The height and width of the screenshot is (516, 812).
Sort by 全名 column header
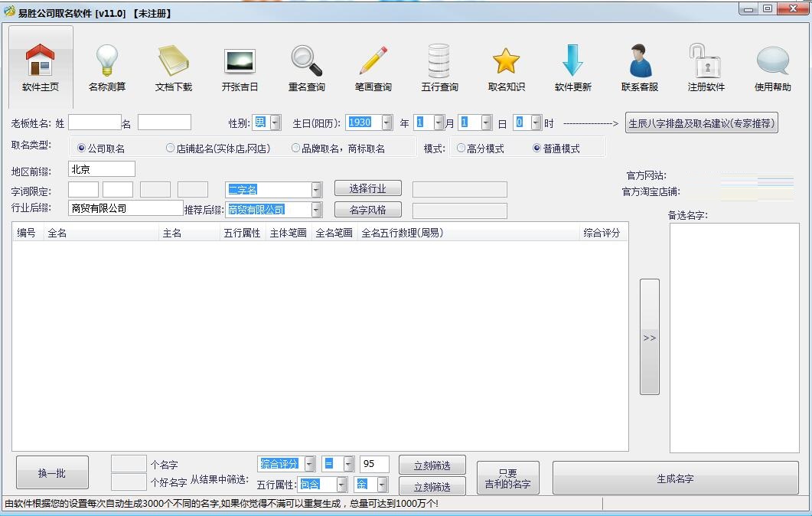(101, 233)
